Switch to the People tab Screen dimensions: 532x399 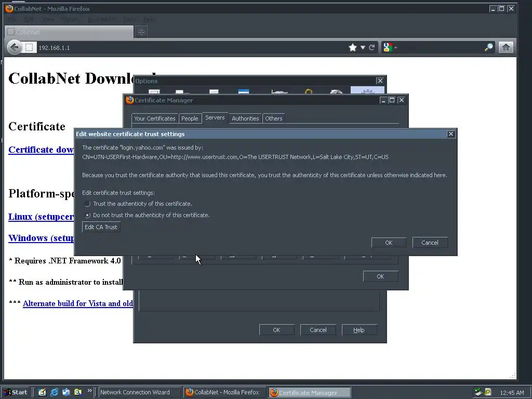(x=190, y=118)
